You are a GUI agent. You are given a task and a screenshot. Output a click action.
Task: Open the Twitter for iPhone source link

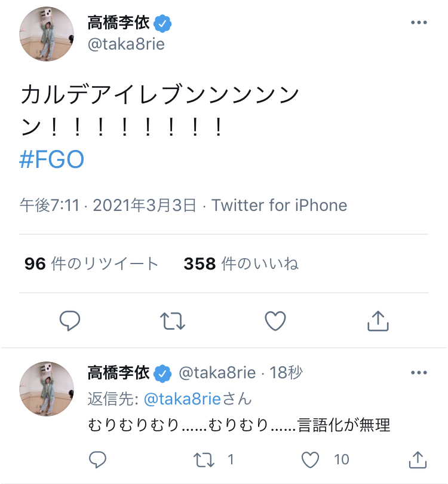(x=279, y=206)
